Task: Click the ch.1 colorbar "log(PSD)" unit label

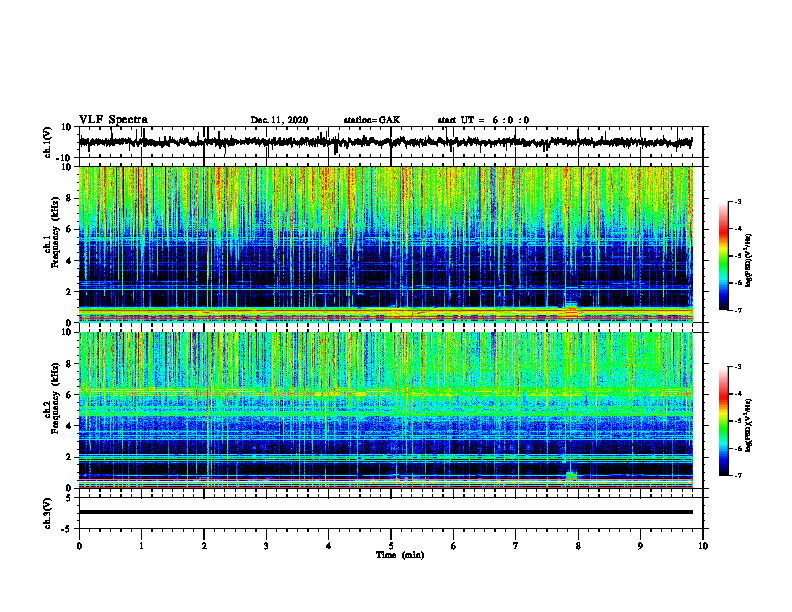Action: tap(749, 260)
